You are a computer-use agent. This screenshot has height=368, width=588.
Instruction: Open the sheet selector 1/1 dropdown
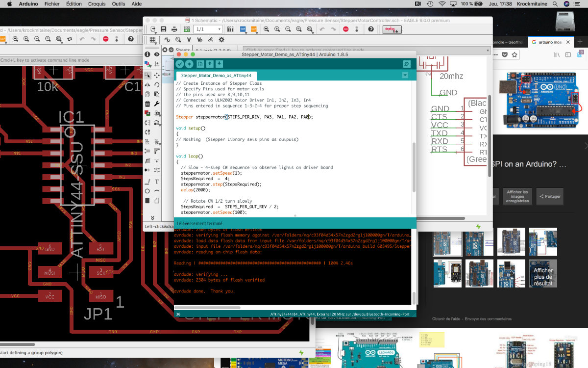pyautogui.click(x=208, y=29)
